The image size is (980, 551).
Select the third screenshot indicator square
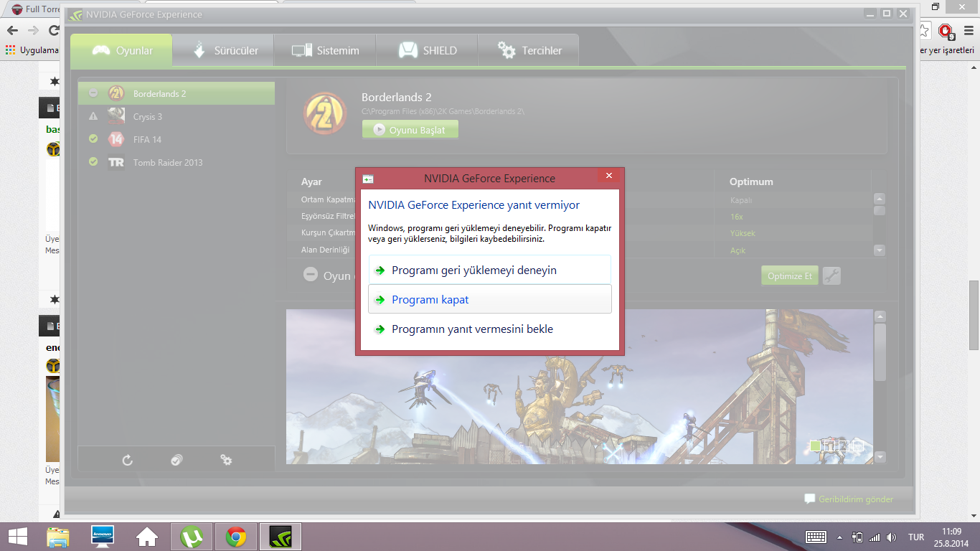843,446
